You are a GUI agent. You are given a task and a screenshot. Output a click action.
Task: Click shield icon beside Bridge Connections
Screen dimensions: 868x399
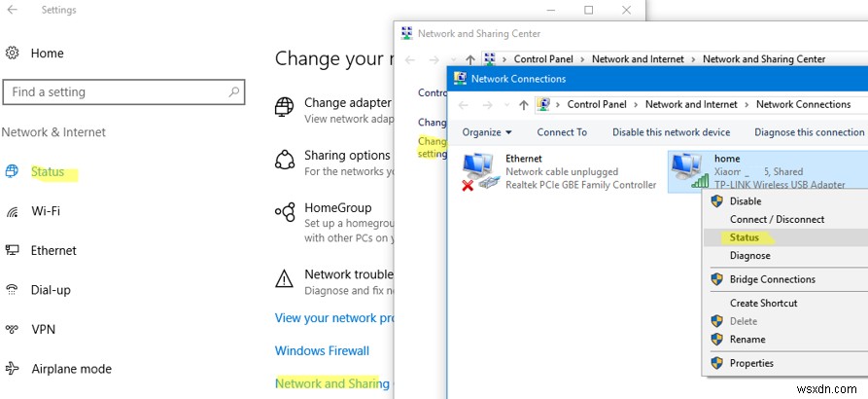coord(717,279)
